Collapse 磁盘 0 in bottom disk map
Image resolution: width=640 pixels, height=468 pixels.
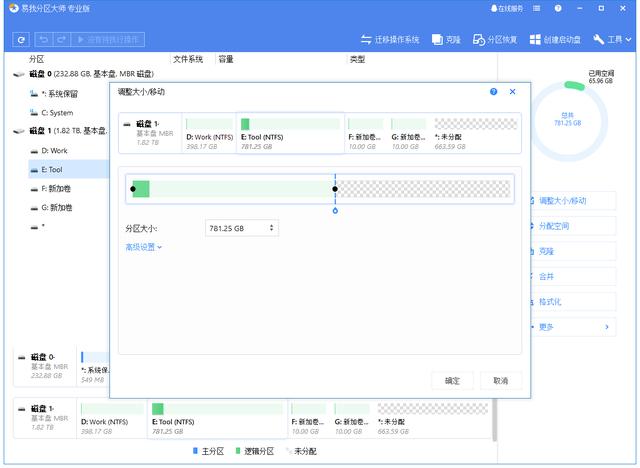click(21, 357)
